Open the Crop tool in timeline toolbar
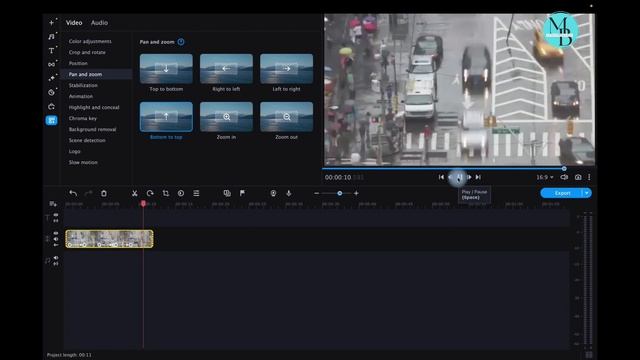 click(166, 193)
